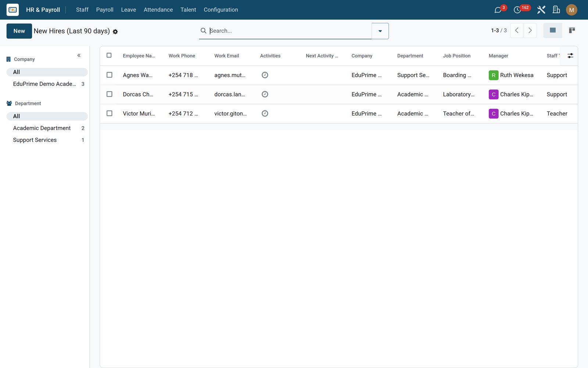Image resolution: width=588 pixels, height=368 pixels.
Task: Go to the next page of records
Action: pyautogui.click(x=530, y=31)
